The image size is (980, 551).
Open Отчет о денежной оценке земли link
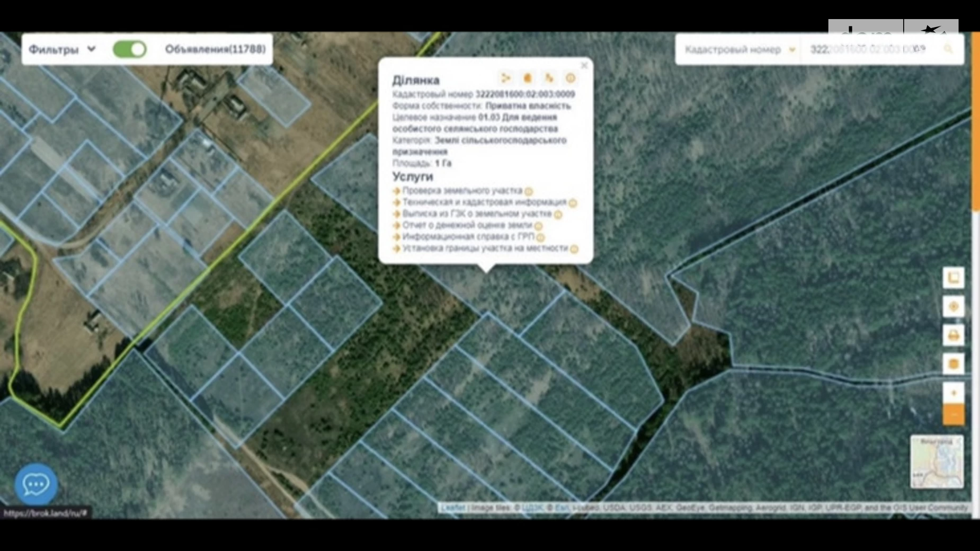tap(467, 225)
